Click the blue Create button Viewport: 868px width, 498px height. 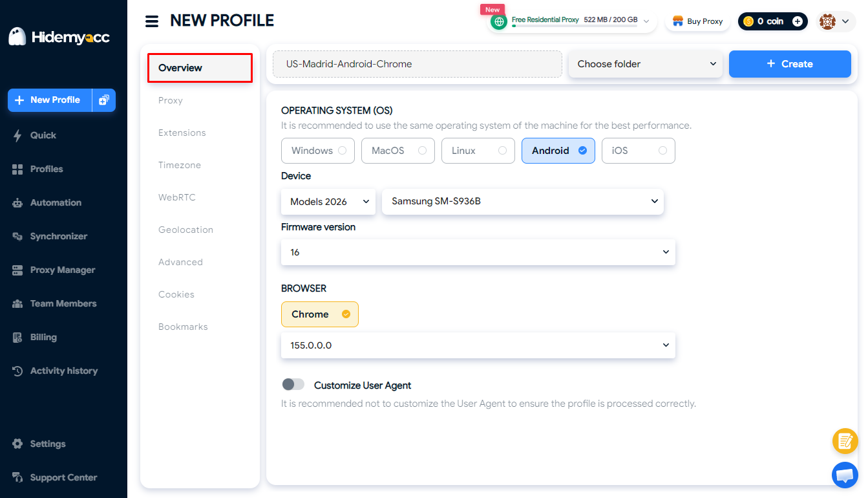(790, 64)
